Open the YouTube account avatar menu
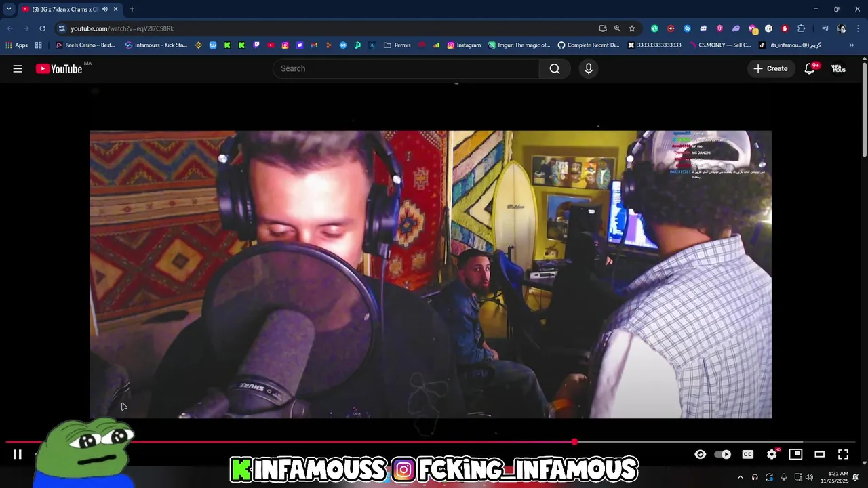Viewport: 868px width, 488px height. pos(839,68)
